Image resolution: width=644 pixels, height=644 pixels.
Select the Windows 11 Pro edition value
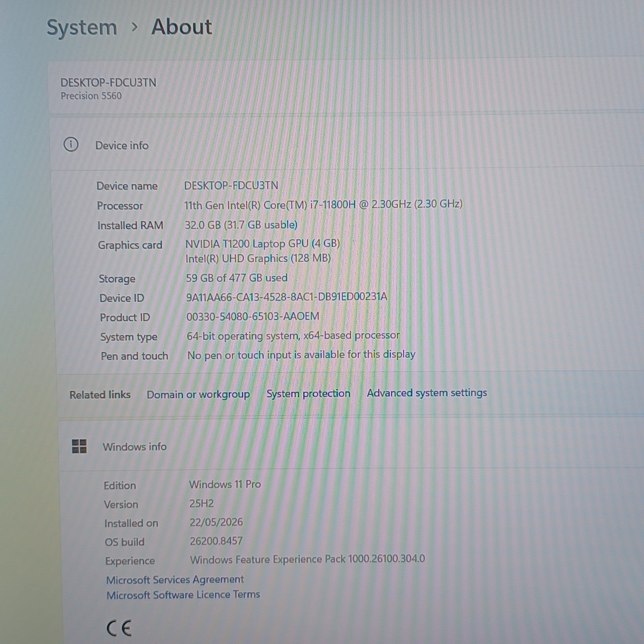point(225,484)
